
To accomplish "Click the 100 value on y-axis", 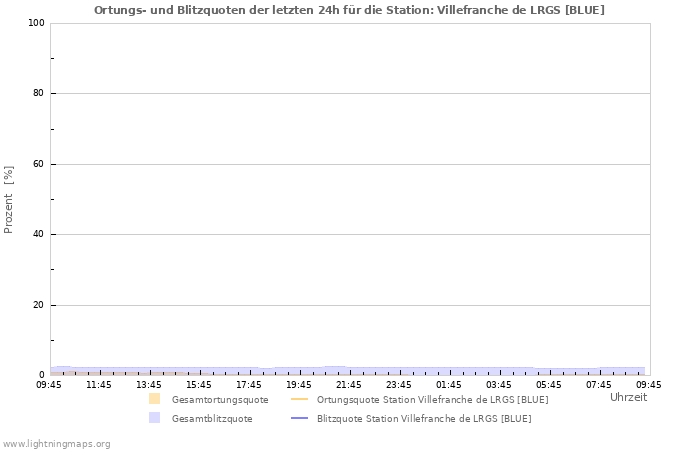I will click(35, 23).
